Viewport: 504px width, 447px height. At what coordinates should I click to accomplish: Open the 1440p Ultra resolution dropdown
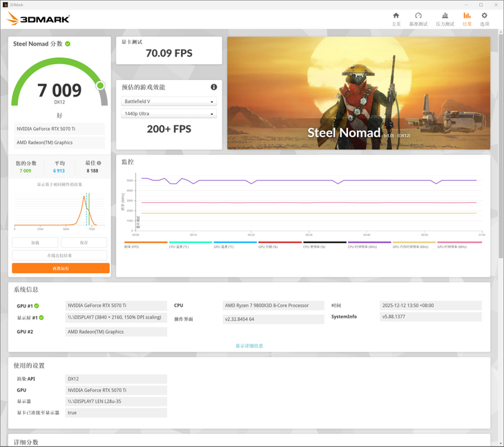coord(169,114)
